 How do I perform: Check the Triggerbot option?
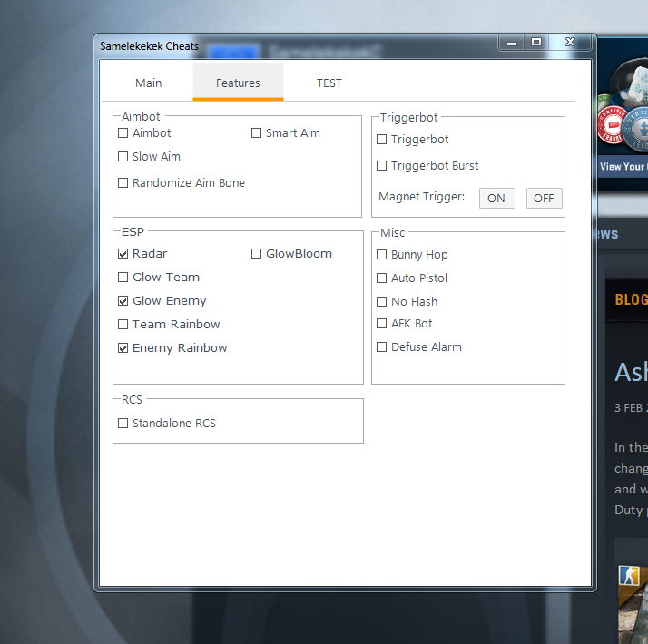point(382,140)
